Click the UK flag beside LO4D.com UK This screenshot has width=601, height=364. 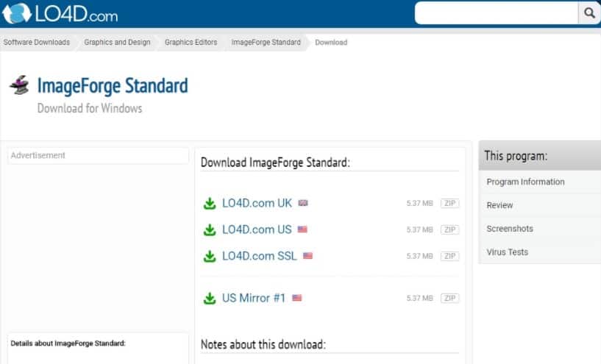point(303,203)
